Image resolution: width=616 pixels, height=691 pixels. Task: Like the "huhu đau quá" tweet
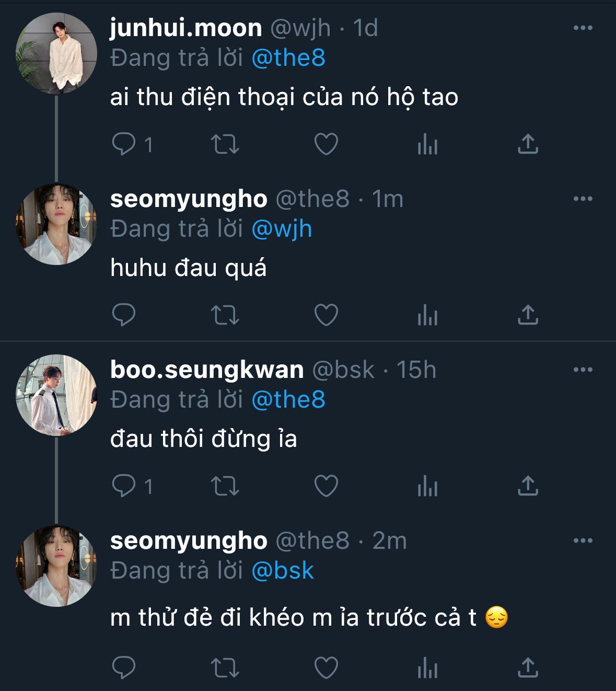click(326, 315)
